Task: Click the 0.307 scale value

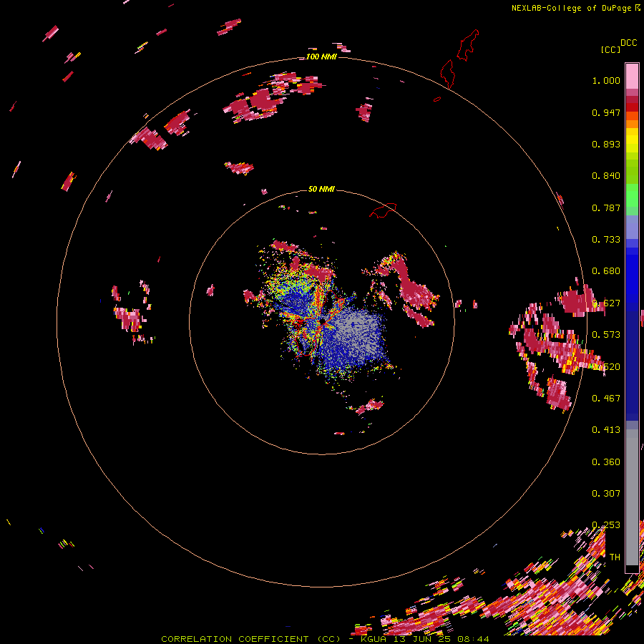Action: [606, 494]
